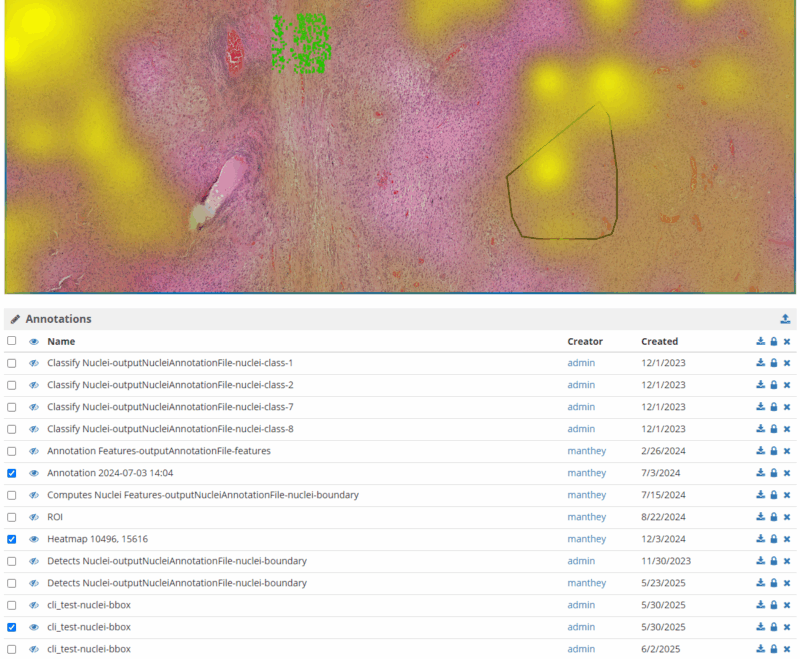Open creator link manthey for ROI
This screenshot has height=659, width=800.
[586, 517]
